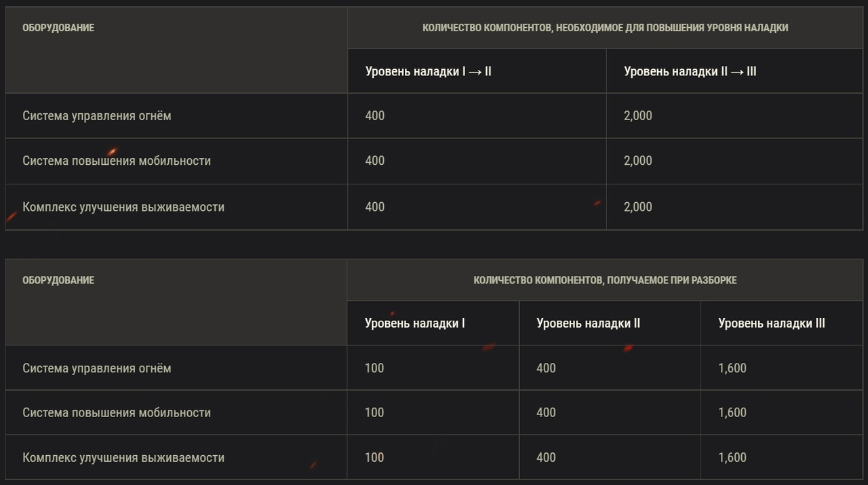Click "Система управления огнём" in the upgrade table
The width and height of the screenshot is (868, 485).
coord(96,116)
